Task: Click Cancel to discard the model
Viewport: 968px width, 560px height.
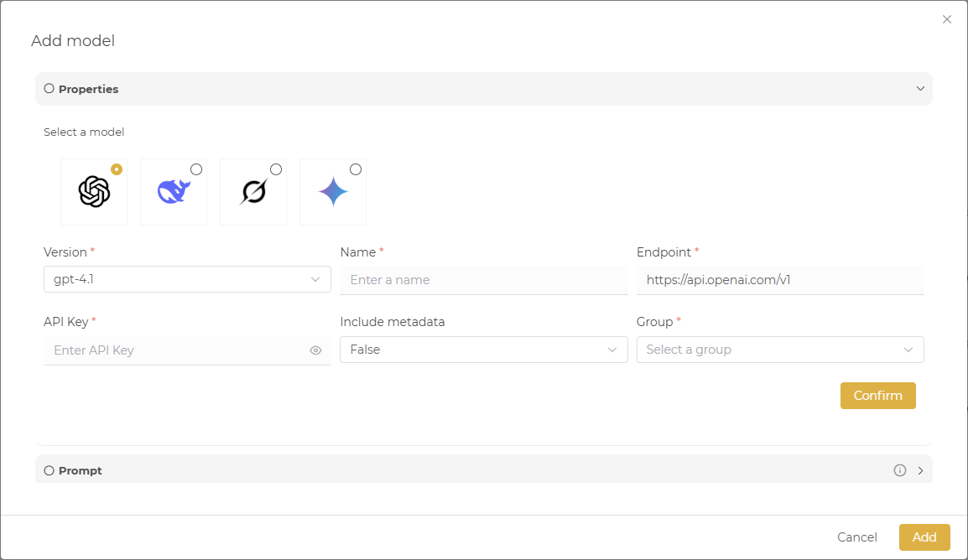Action: pos(857,537)
